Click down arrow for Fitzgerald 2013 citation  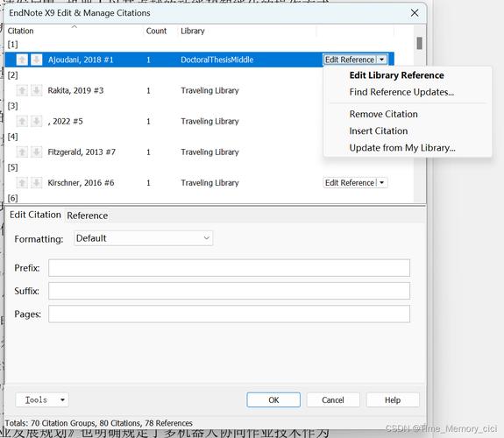tap(36, 152)
